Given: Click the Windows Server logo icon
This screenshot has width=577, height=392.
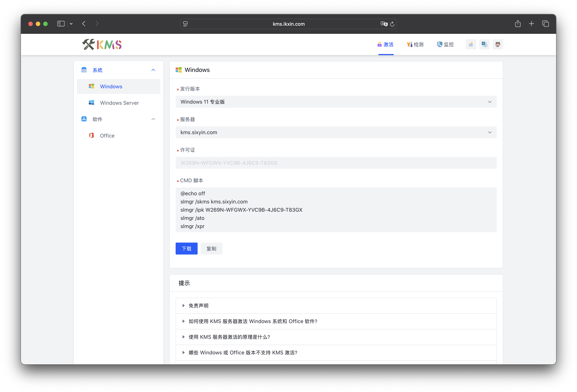Looking at the screenshot, I should point(91,103).
